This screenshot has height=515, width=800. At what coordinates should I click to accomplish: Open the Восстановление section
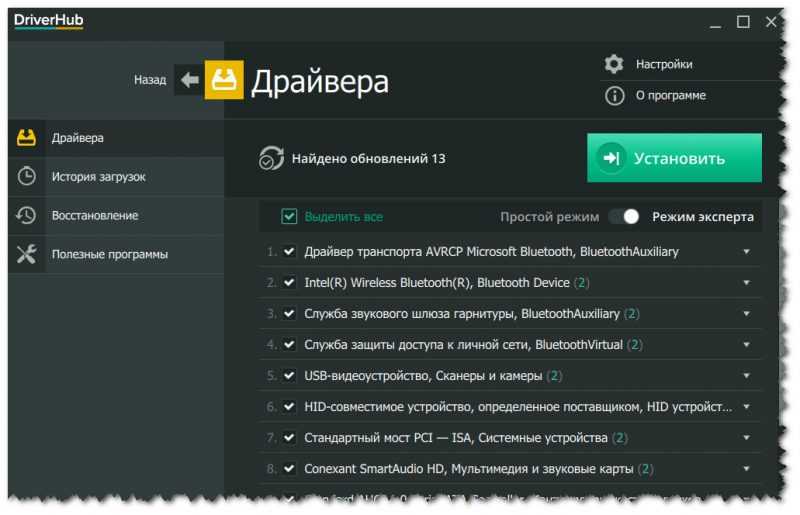pos(116,215)
